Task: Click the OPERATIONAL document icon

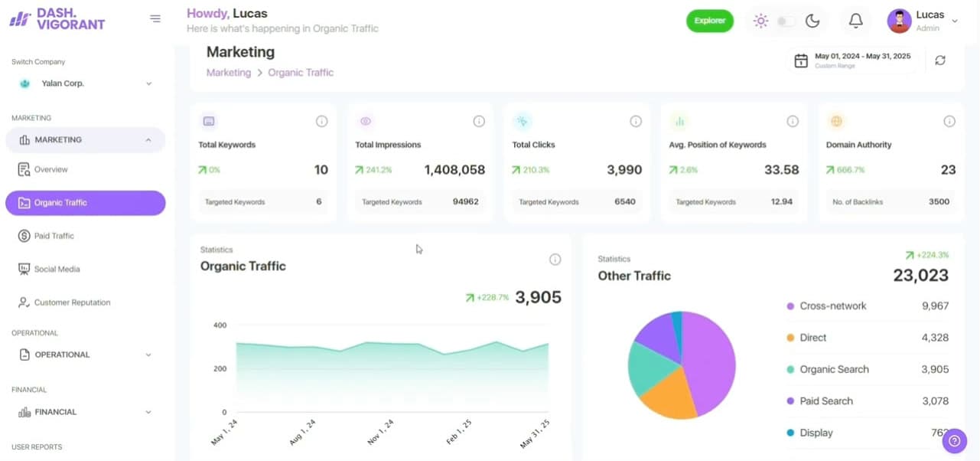Action: 24,355
